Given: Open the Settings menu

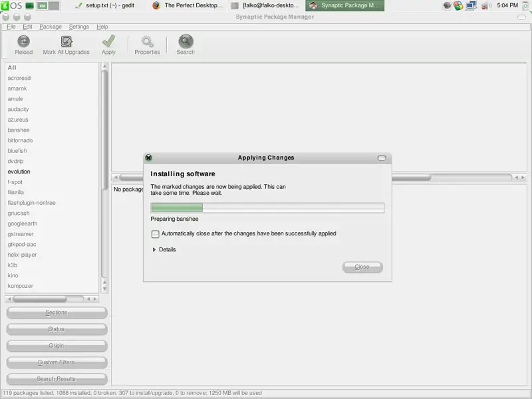Looking at the screenshot, I should pos(78,27).
